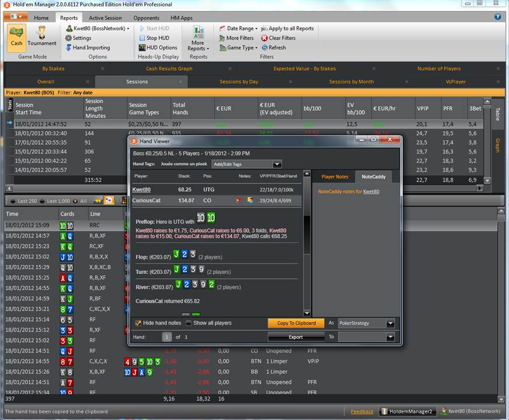Screen dimensions: 509x420
Task: Open Game Type dropdown
Action: click(239, 48)
